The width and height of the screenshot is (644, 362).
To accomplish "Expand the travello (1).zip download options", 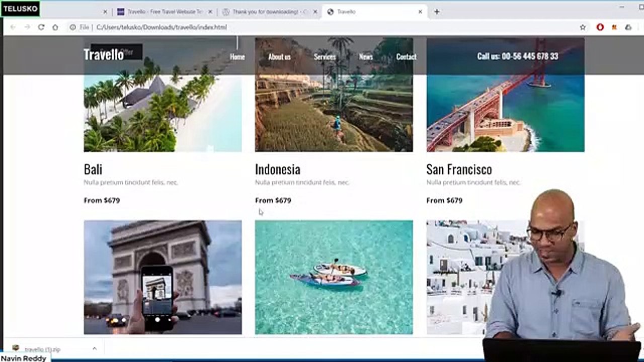I will click(94, 348).
